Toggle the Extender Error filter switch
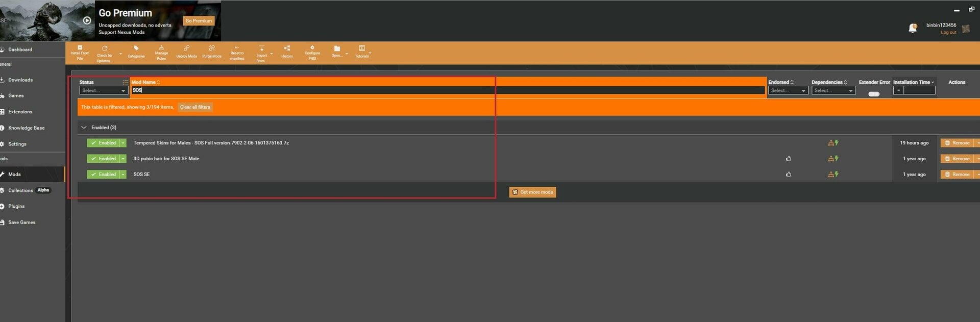 [x=874, y=94]
